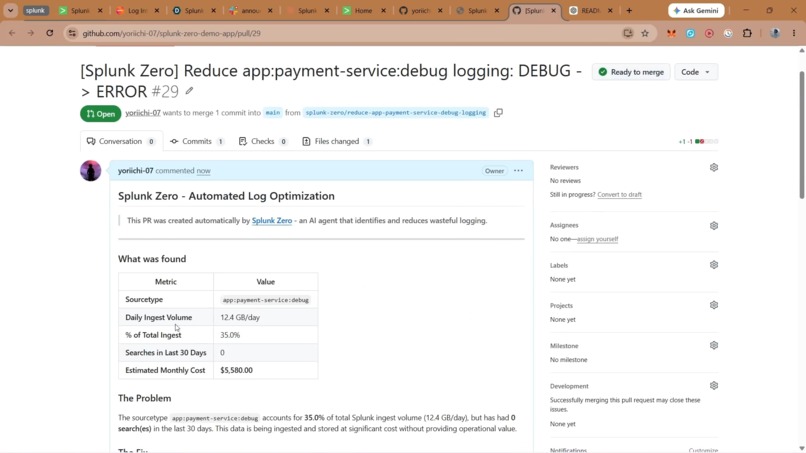The image size is (806, 453).
Task: Open the Code dropdown button
Action: tap(695, 72)
